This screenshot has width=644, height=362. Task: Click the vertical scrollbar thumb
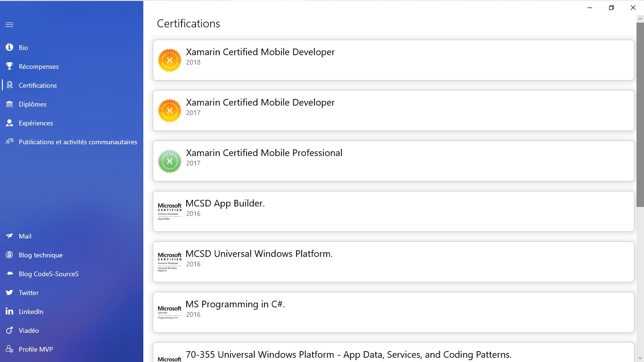(640, 113)
